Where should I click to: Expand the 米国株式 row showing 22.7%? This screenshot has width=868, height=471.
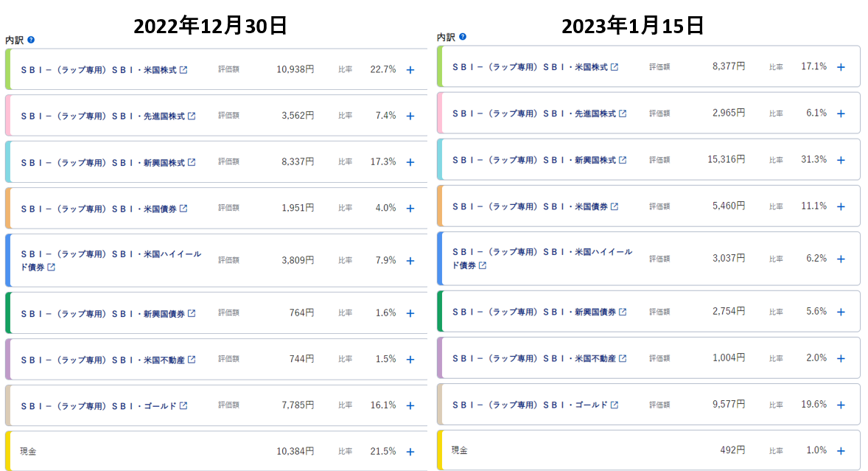[x=410, y=70]
